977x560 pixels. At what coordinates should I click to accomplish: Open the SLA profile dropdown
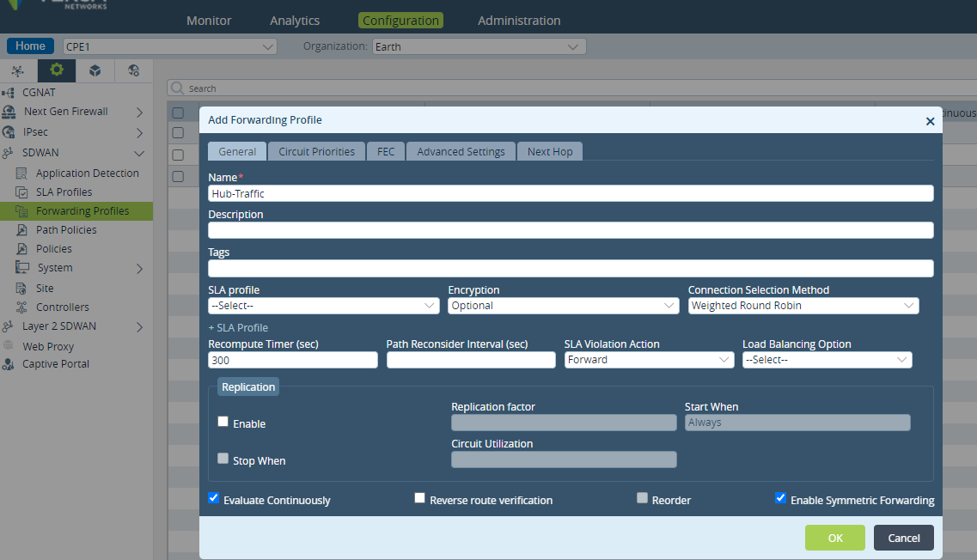pyautogui.click(x=324, y=306)
